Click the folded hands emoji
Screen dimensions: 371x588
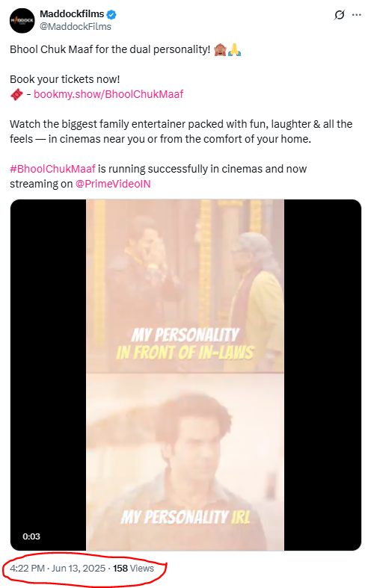pos(234,49)
